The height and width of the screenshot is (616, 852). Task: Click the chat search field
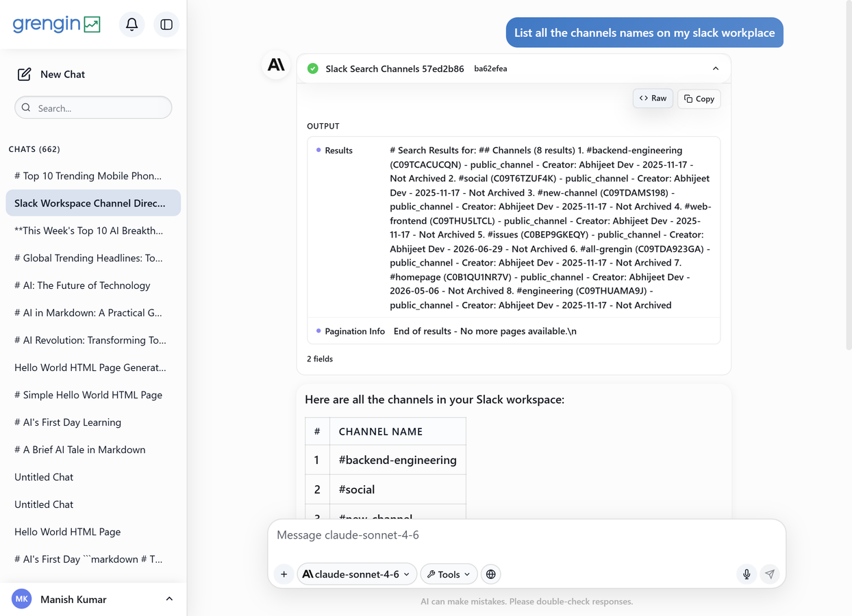tap(93, 107)
